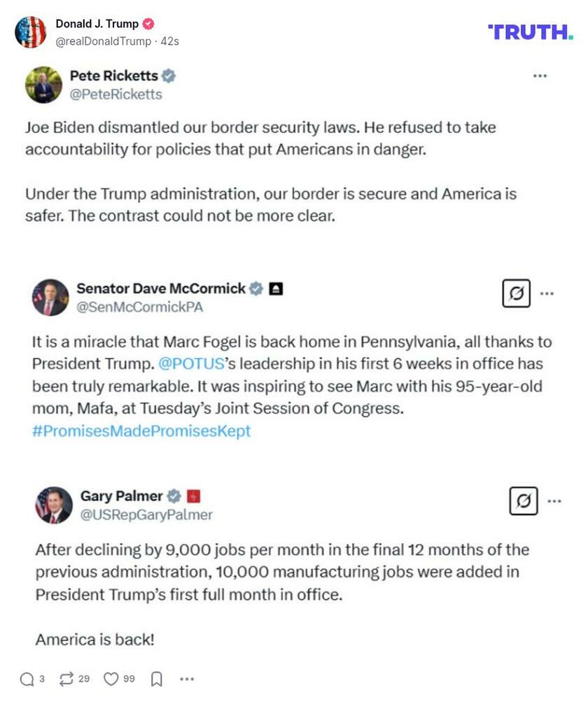Screen dimensions: 588x709
Task: Open Pete Ricketts tweet options menu
Action: click(x=540, y=76)
